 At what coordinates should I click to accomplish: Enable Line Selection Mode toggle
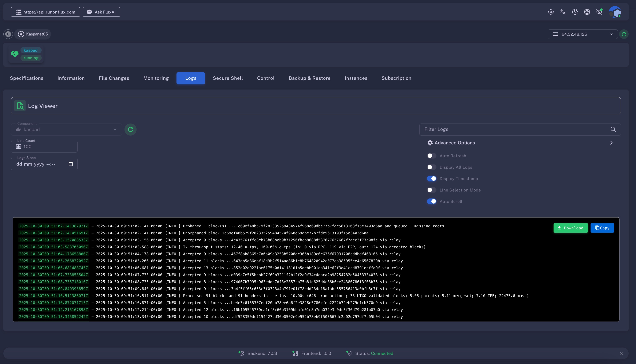point(431,190)
